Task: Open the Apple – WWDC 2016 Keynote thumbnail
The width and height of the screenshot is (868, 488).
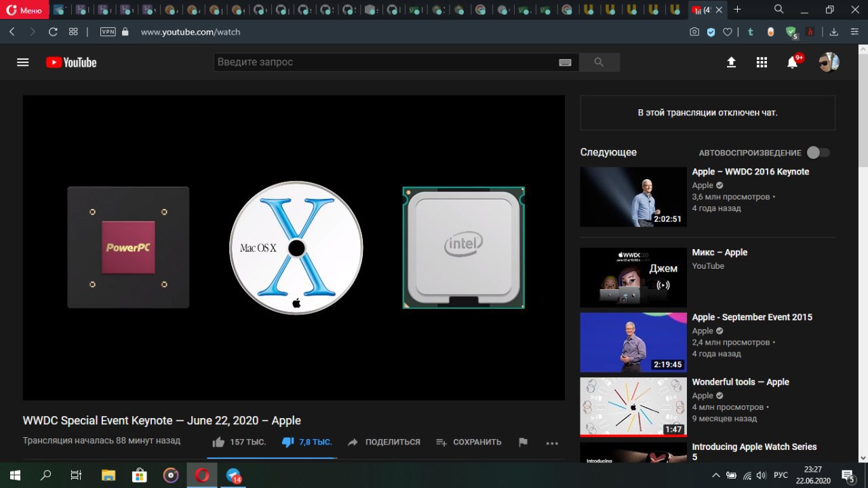Action: tap(633, 197)
